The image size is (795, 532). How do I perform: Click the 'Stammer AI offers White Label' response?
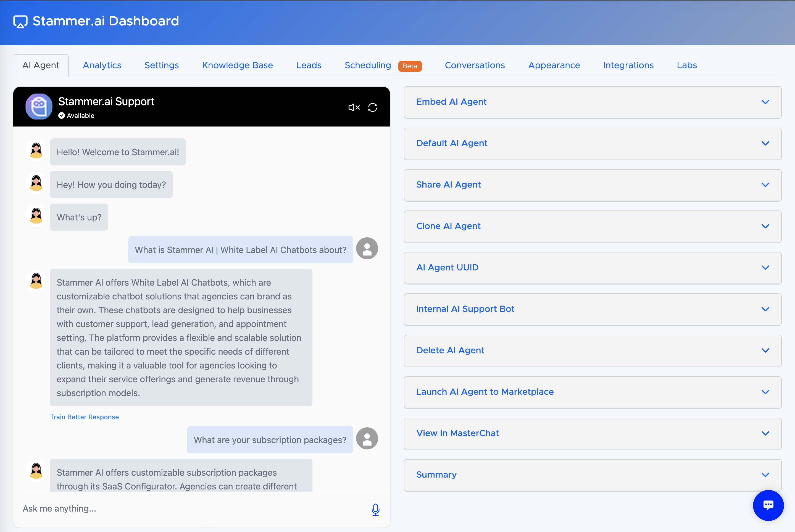click(x=181, y=338)
